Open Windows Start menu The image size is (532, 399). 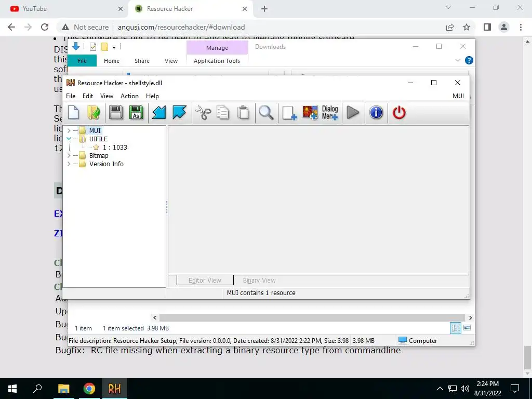[x=12, y=389]
